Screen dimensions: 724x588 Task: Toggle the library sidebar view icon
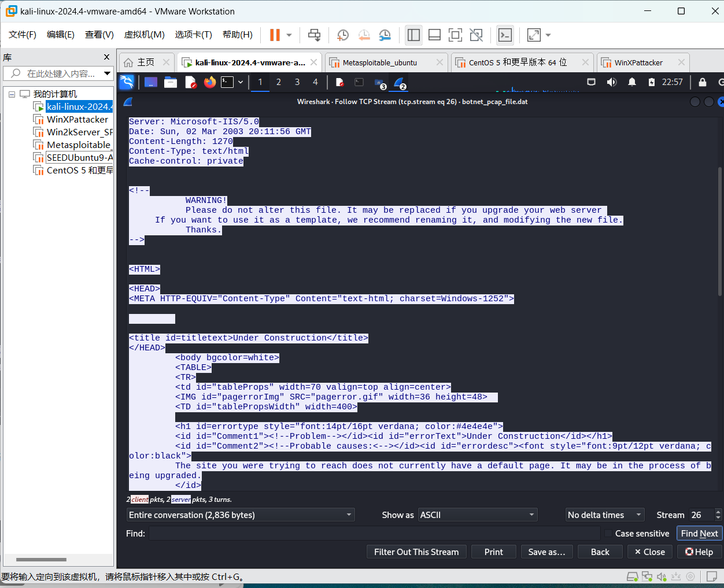pyautogui.click(x=413, y=35)
